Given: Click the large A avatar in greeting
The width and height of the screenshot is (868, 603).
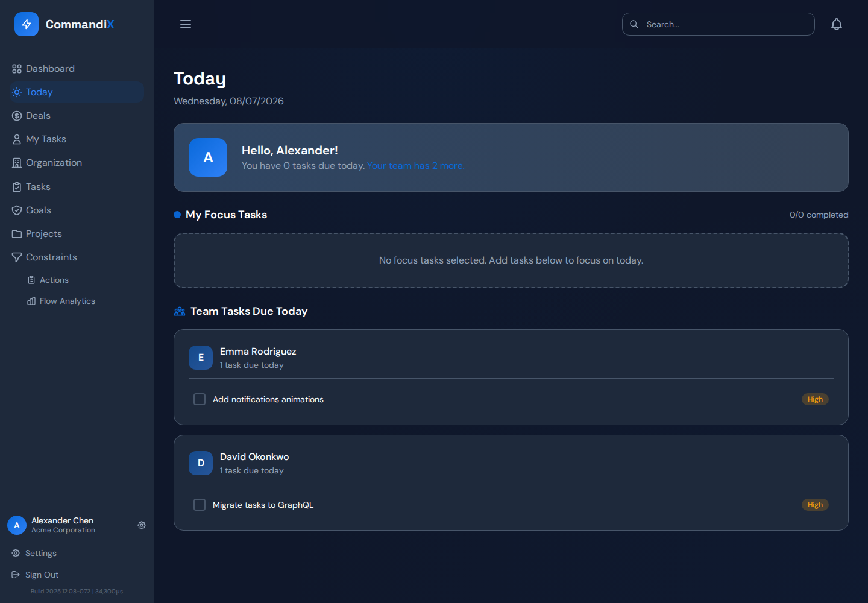Looking at the screenshot, I should (x=208, y=157).
